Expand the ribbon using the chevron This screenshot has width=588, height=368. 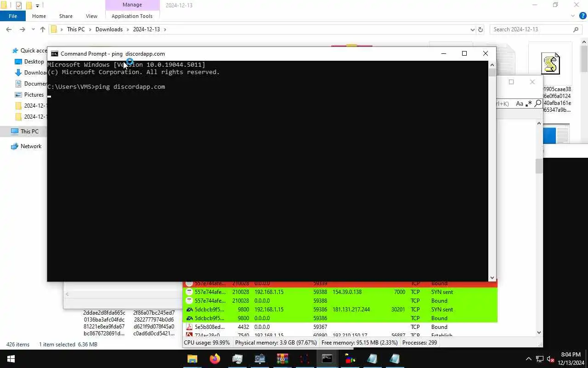point(573,16)
